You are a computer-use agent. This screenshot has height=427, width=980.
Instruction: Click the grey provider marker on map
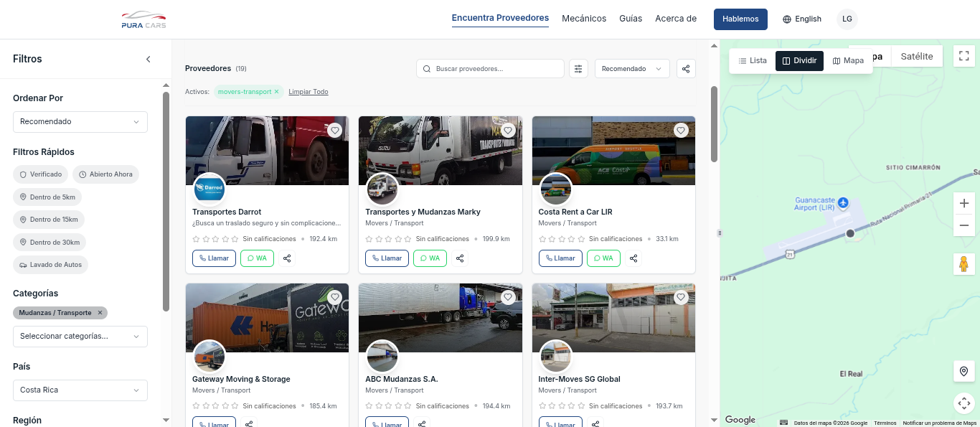850,233
